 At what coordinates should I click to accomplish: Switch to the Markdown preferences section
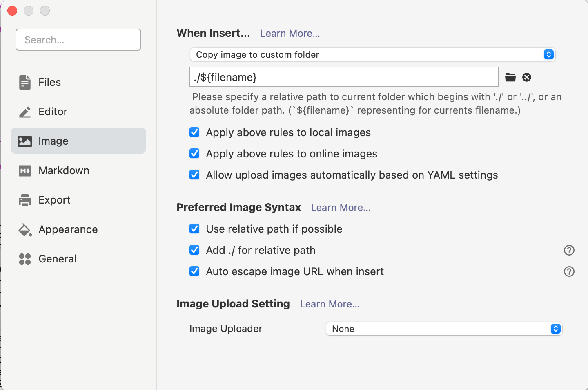click(x=64, y=170)
